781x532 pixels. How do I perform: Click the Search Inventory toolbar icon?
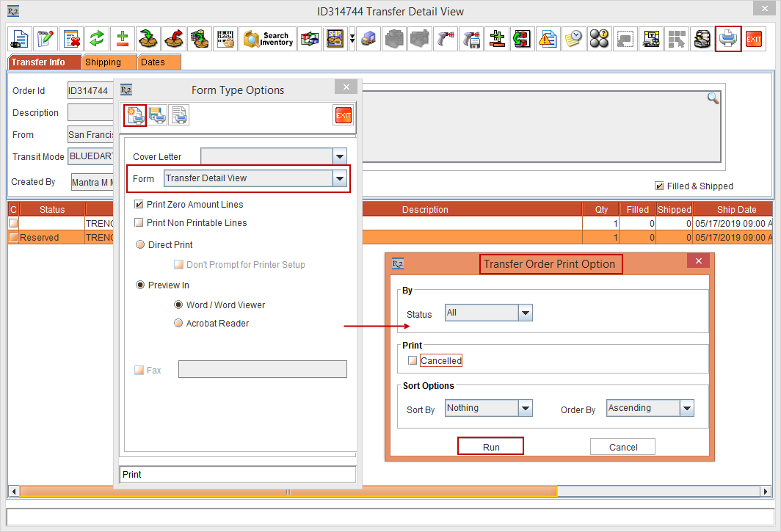coord(268,39)
